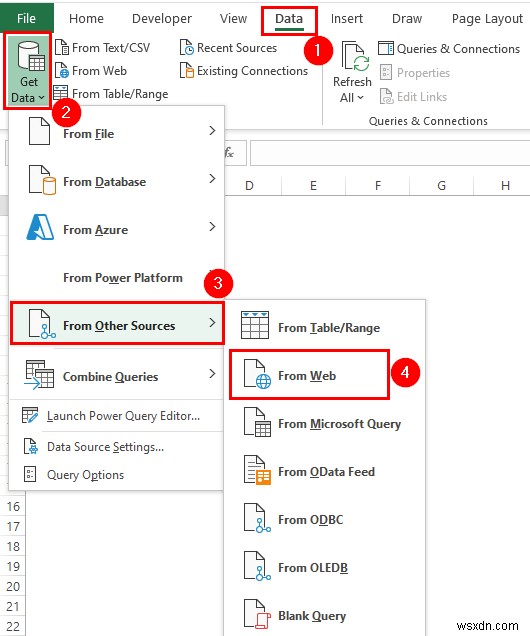Click the Data Source Settings text
530x636 pixels.
105,447
